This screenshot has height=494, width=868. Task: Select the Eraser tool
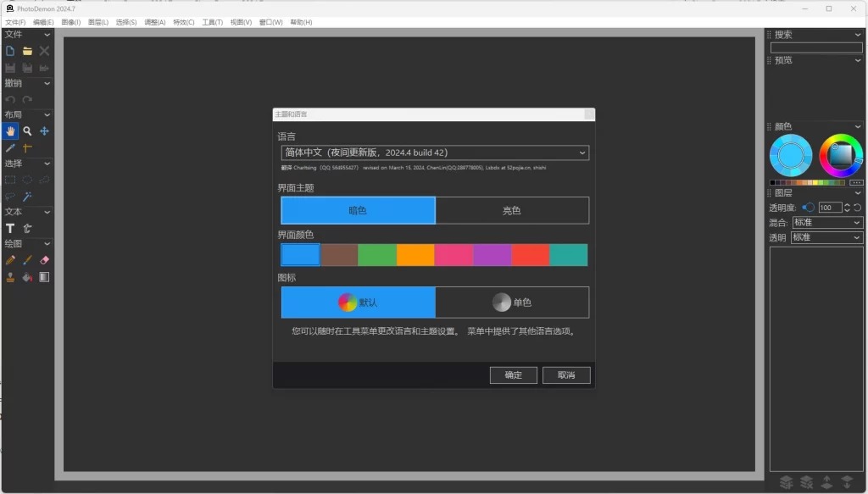coord(44,260)
